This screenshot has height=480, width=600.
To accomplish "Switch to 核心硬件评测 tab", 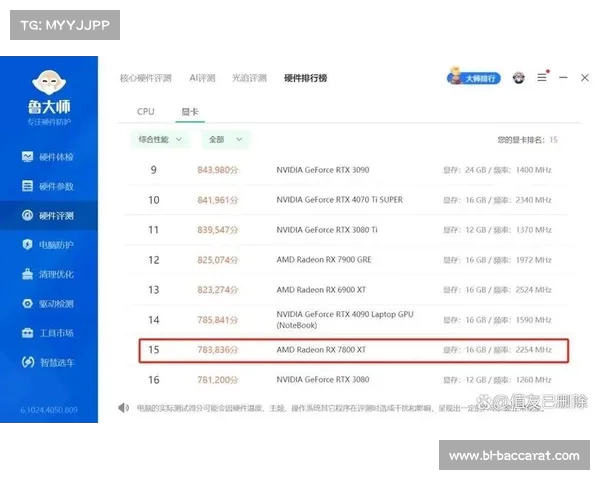I will click(x=146, y=78).
